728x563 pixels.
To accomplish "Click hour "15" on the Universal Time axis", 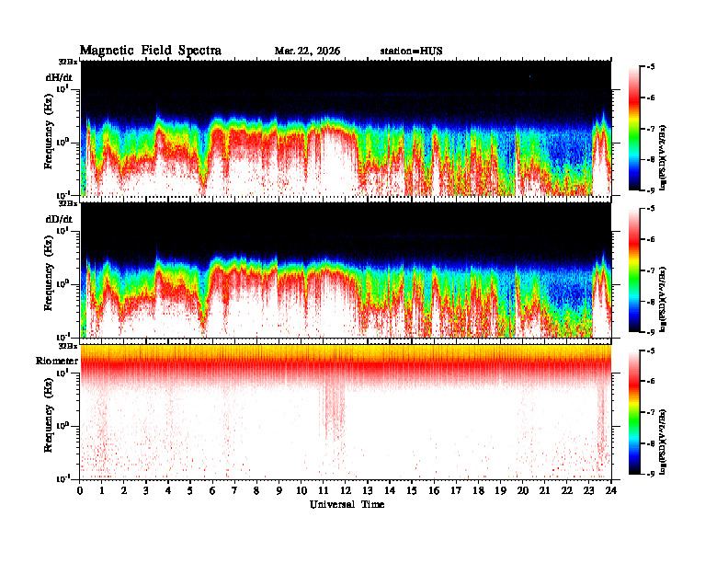I will [412, 490].
